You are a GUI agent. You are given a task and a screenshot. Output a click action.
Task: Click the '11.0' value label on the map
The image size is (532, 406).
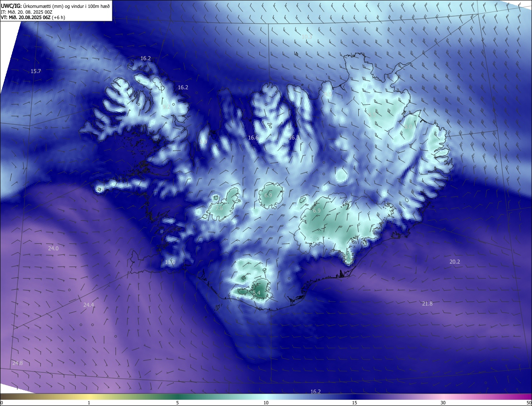[x=170, y=262]
